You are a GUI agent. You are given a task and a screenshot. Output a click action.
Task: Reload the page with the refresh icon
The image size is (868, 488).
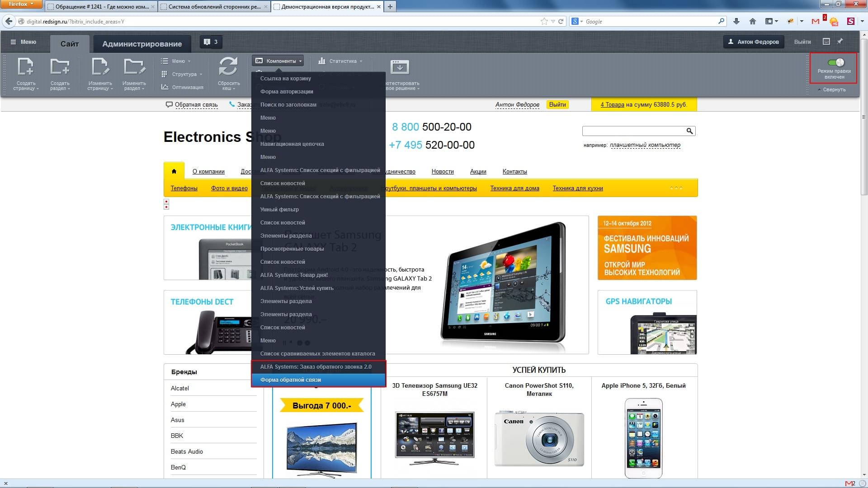tap(561, 21)
